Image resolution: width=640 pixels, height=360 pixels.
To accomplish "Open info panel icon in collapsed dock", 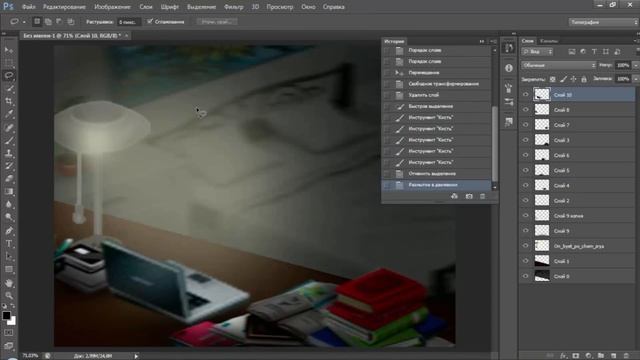I will click(x=509, y=68).
